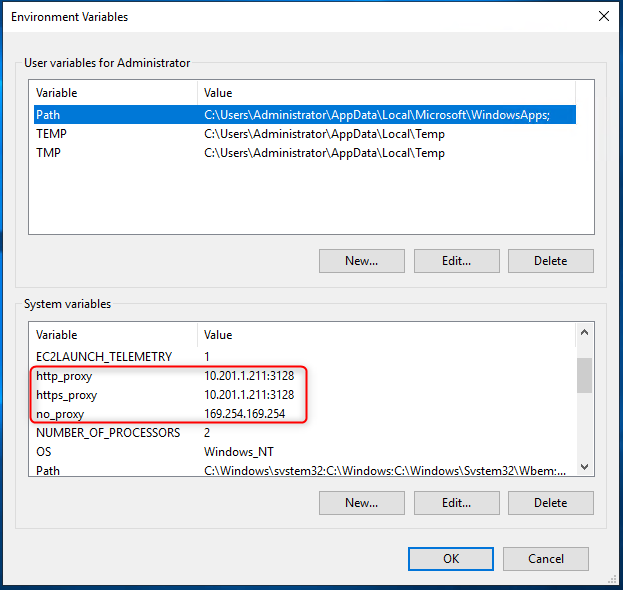Viewport: 623px width, 590px height.
Task: Confirm with the OK button
Action: tap(451, 559)
